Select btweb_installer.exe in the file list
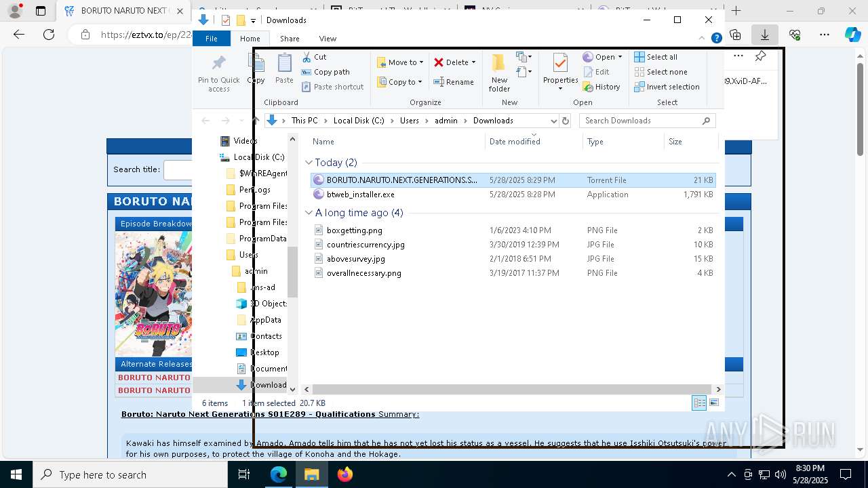Viewport: 868px width, 488px height. (x=360, y=195)
